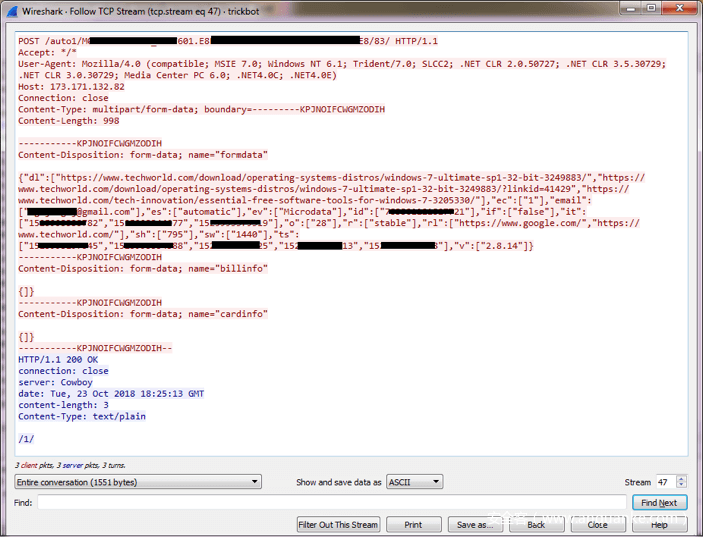Click into the Find text field
Viewport: 703px width, 537px height.
pyautogui.click(x=331, y=502)
